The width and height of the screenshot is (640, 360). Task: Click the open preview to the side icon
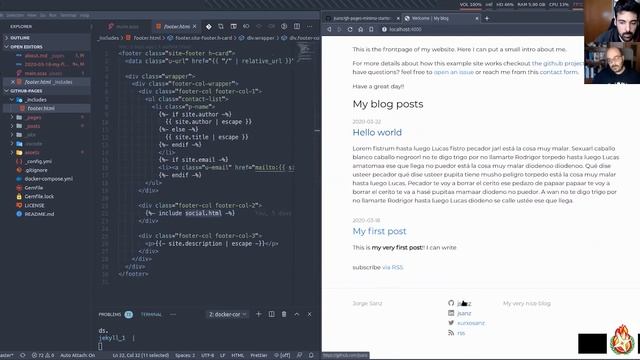click(x=233, y=27)
